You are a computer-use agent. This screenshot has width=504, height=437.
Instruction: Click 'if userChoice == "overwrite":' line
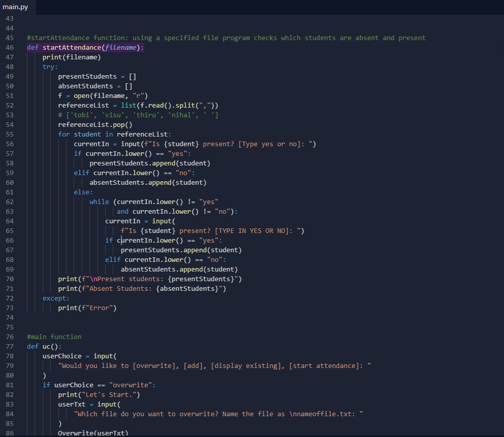pos(99,385)
